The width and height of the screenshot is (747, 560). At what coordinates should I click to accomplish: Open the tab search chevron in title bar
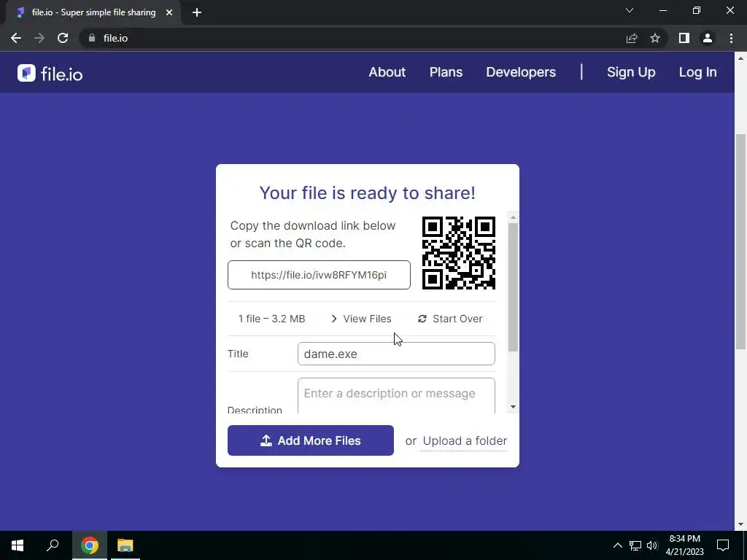click(630, 10)
